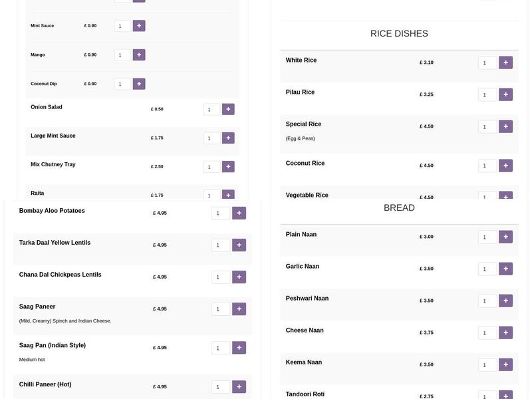Click Coconut Rice quantity input

487,166
